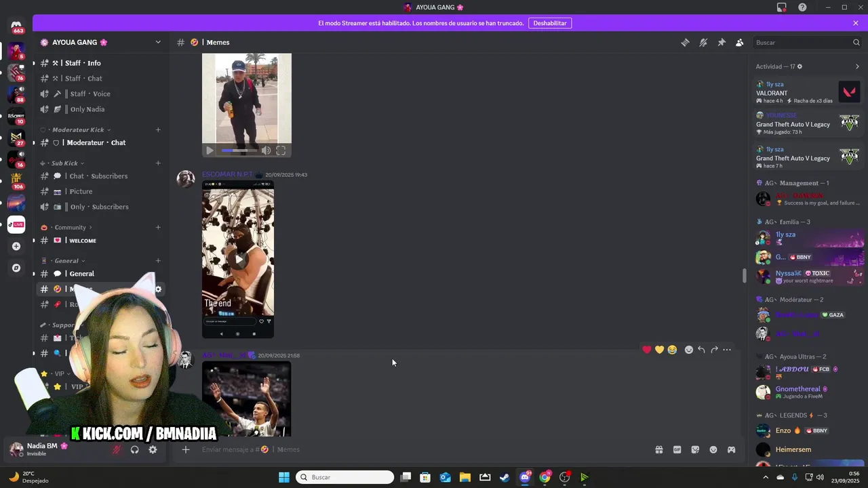
Task: Open Gnomethereal member profile
Action: click(x=808, y=392)
